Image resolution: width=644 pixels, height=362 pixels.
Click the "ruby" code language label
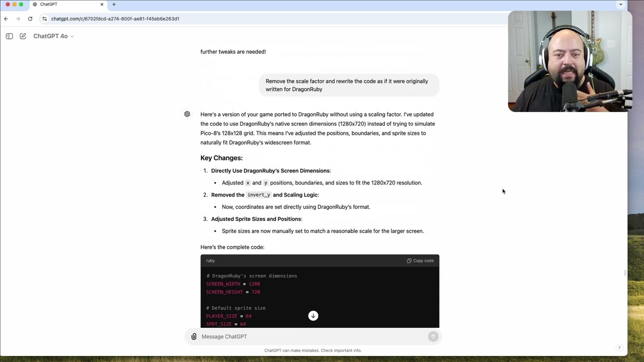coord(210,260)
